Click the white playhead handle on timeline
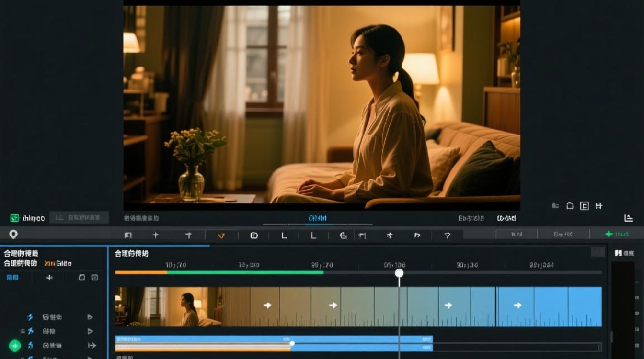This screenshot has width=644, height=359. pos(399,273)
